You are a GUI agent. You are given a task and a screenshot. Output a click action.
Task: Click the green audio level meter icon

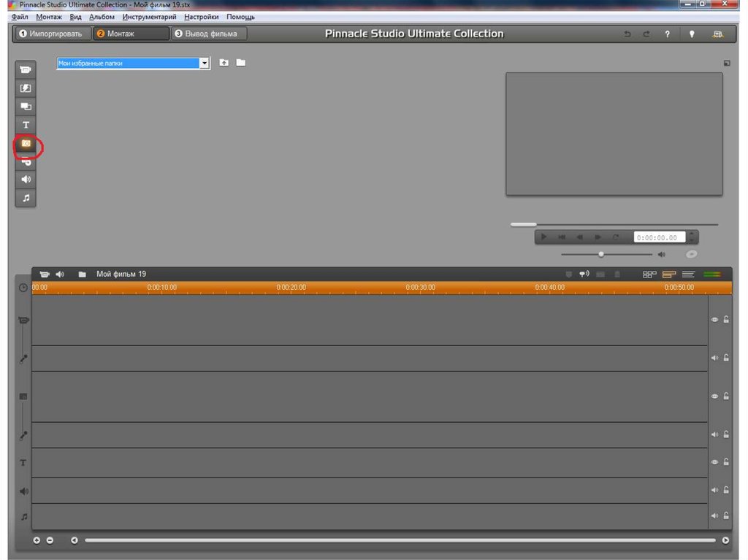click(712, 275)
